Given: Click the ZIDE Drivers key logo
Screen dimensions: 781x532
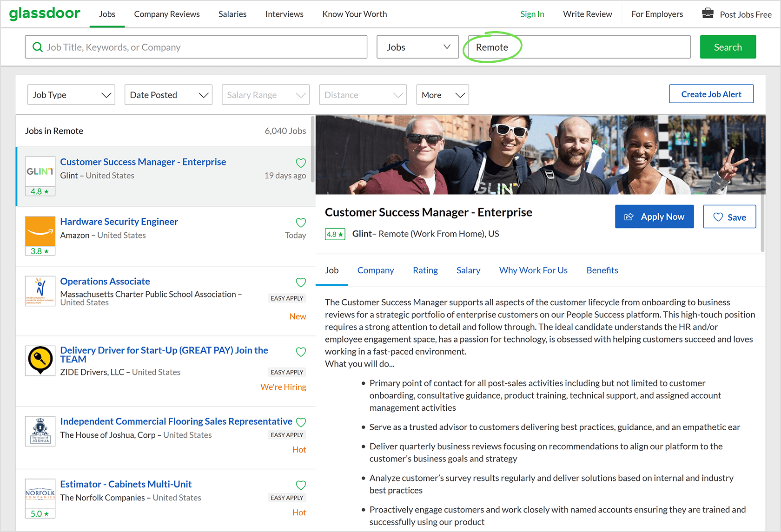Looking at the screenshot, I should click(40, 360).
